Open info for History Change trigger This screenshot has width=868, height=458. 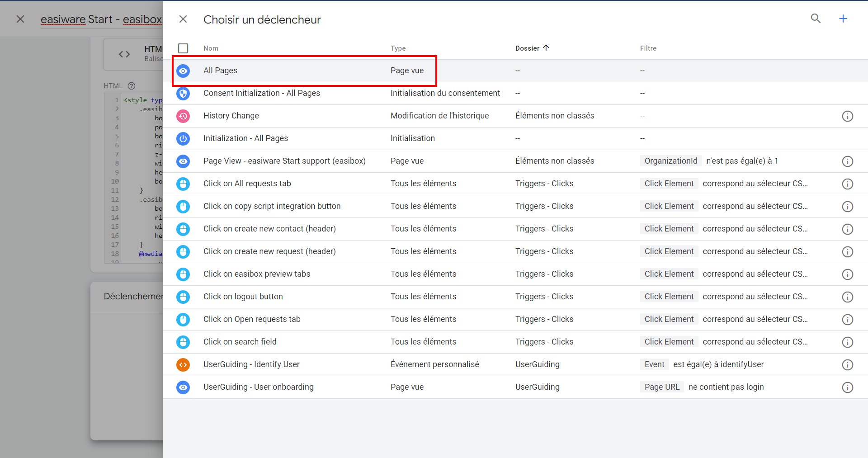[847, 116]
